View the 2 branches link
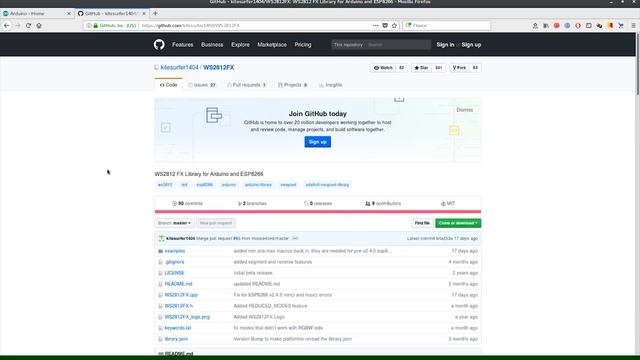This screenshot has height=360, width=640. [252, 203]
